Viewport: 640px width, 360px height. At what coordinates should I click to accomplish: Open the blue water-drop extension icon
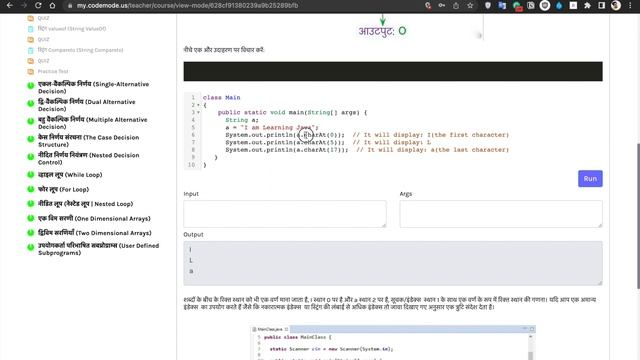[x=559, y=6]
